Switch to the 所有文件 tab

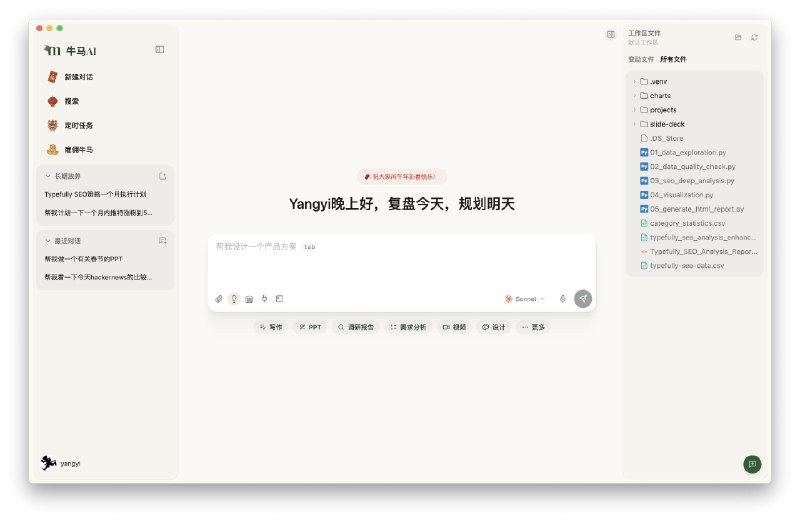(673, 59)
